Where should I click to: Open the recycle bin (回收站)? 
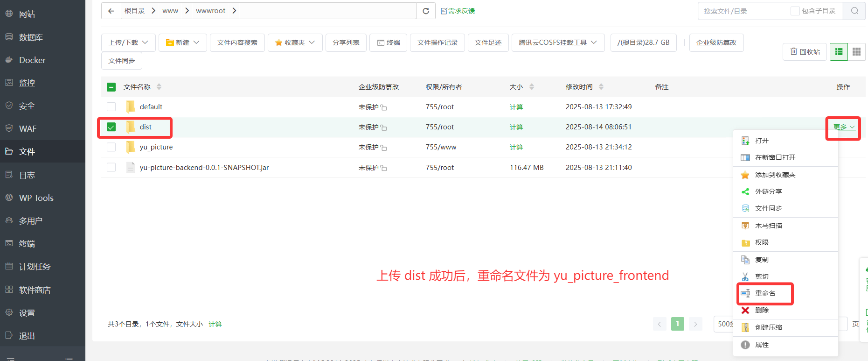point(805,52)
